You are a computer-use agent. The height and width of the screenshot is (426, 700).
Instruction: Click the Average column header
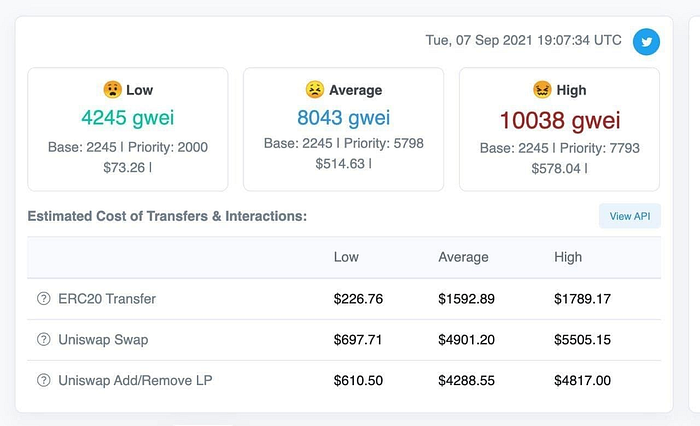tap(463, 257)
